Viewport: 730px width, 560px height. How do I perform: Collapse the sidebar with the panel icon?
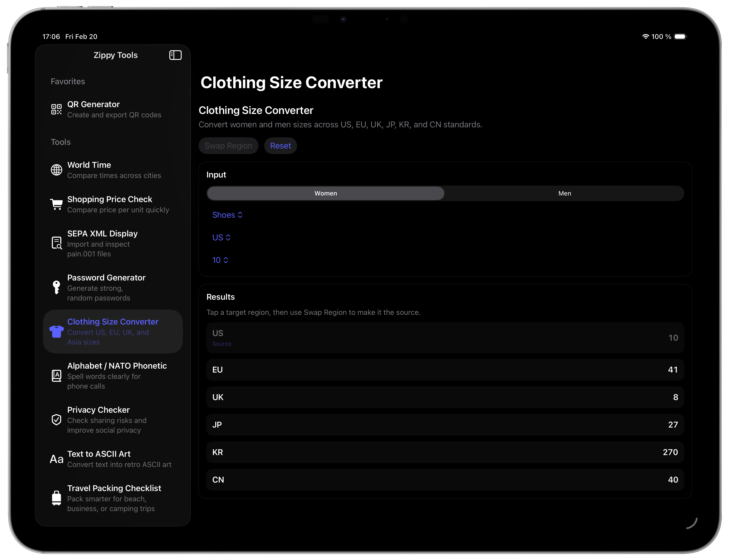pyautogui.click(x=176, y=55)
